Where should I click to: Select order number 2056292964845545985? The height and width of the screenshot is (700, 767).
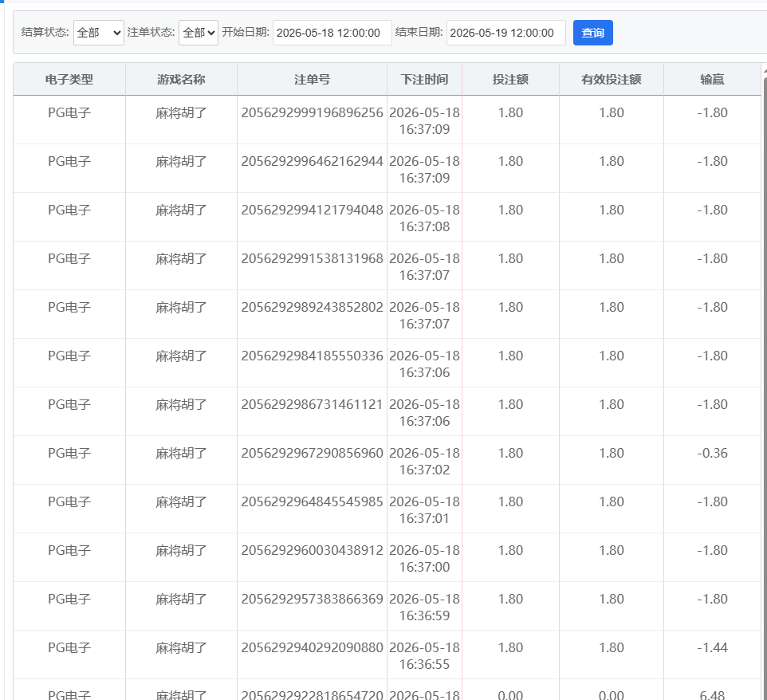point(312,502)
